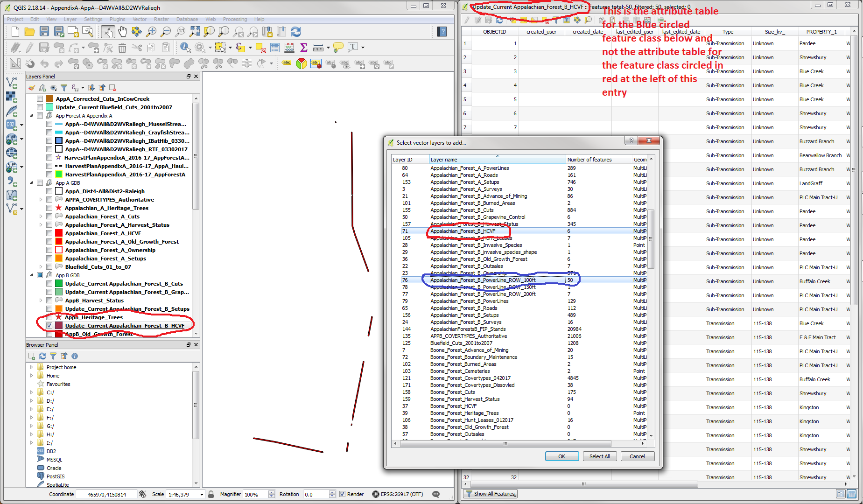Expand the Appalachian_Forest_A_Cuts layer
Viewport: 863px width, 504px height.
(41, 217)
